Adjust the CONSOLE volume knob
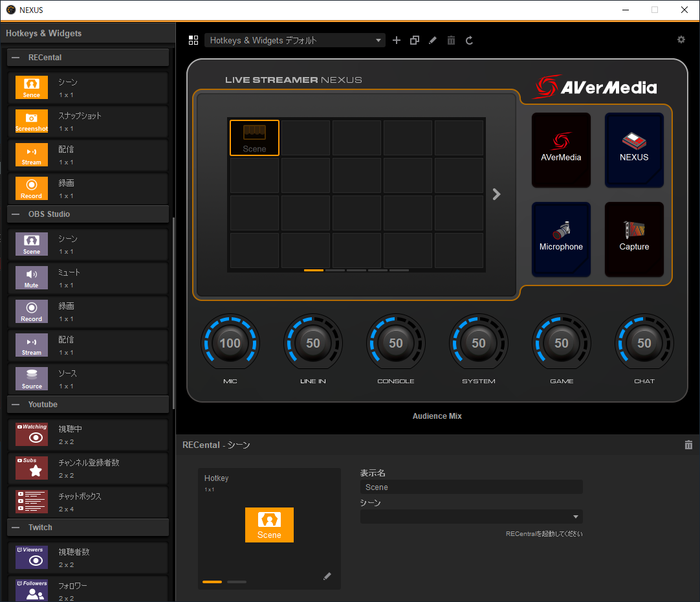Viewport: 700px width, 602px height. pos(396,342)
